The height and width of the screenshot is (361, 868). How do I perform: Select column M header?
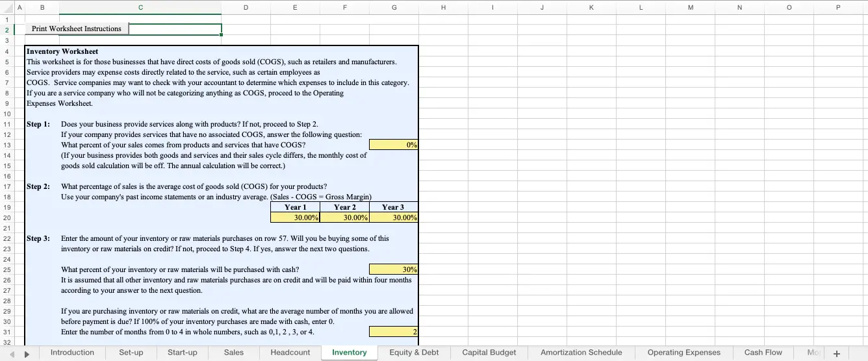(690, 8)
